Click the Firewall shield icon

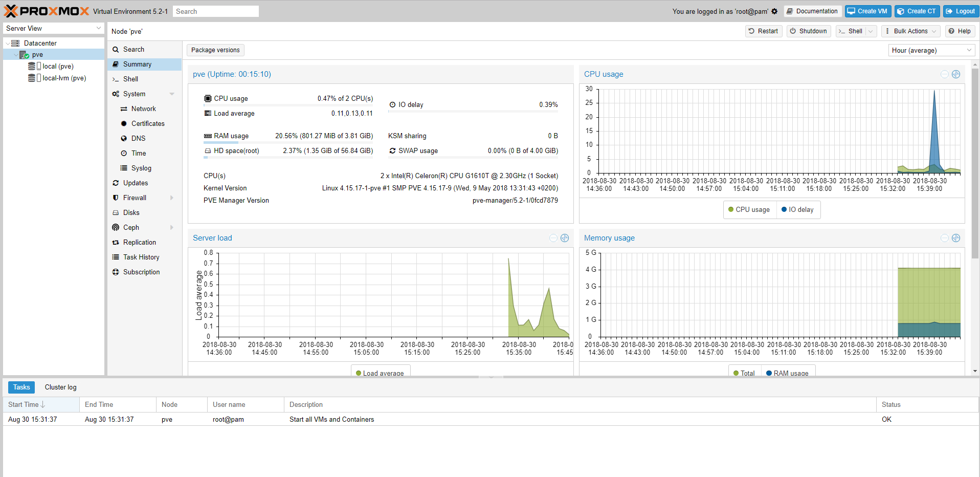(116, 198)
